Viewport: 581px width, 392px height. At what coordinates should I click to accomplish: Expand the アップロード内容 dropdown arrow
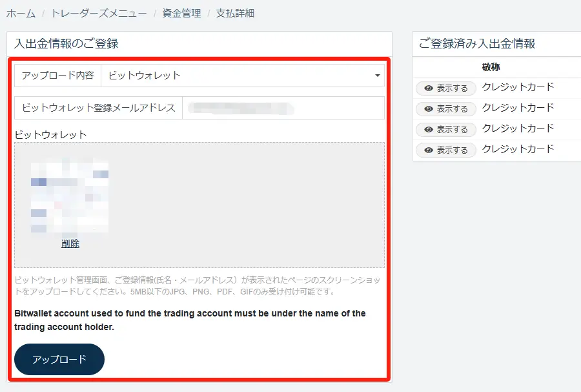point(377,76)
